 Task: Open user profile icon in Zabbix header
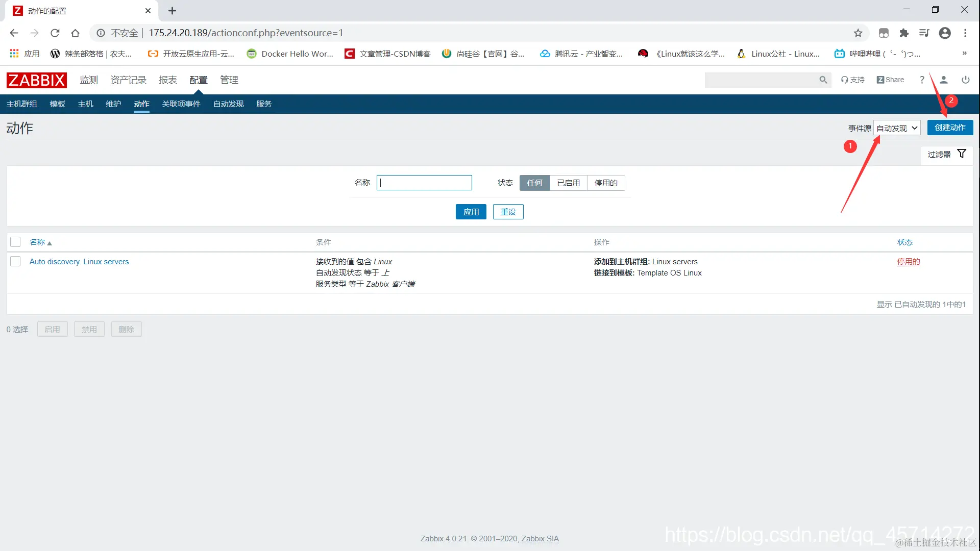tap(944, 80)
